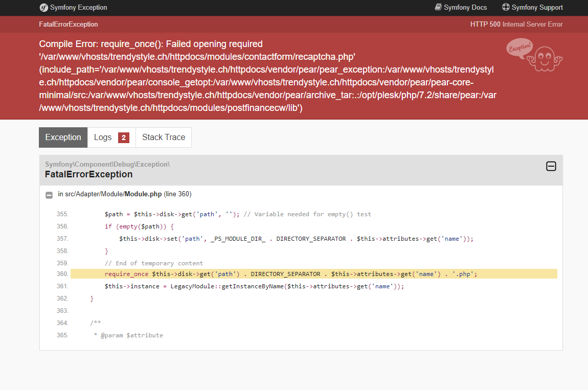Open the Symfony Exception header title

coord(78,8)
